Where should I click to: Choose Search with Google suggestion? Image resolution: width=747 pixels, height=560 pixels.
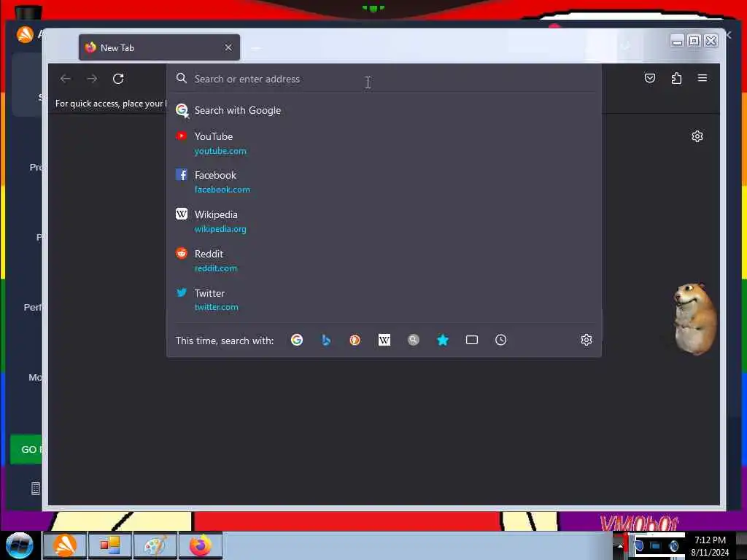(384, 111)
